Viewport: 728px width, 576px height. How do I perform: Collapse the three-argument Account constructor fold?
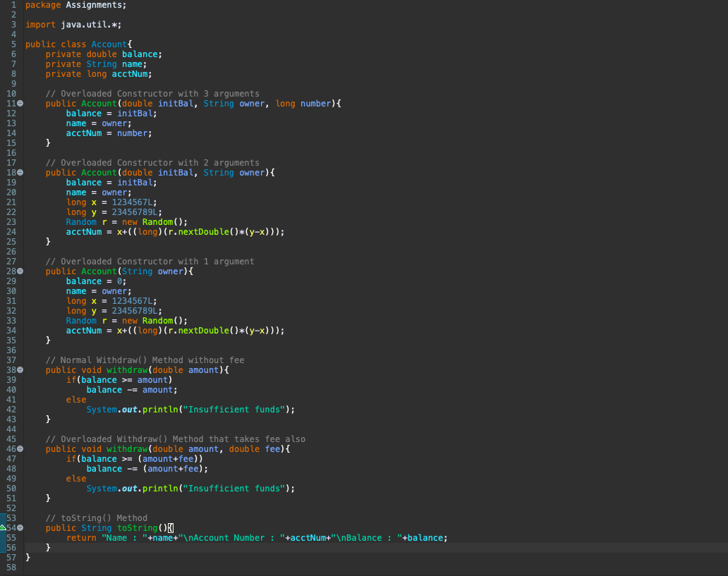(x=20, y=104)
